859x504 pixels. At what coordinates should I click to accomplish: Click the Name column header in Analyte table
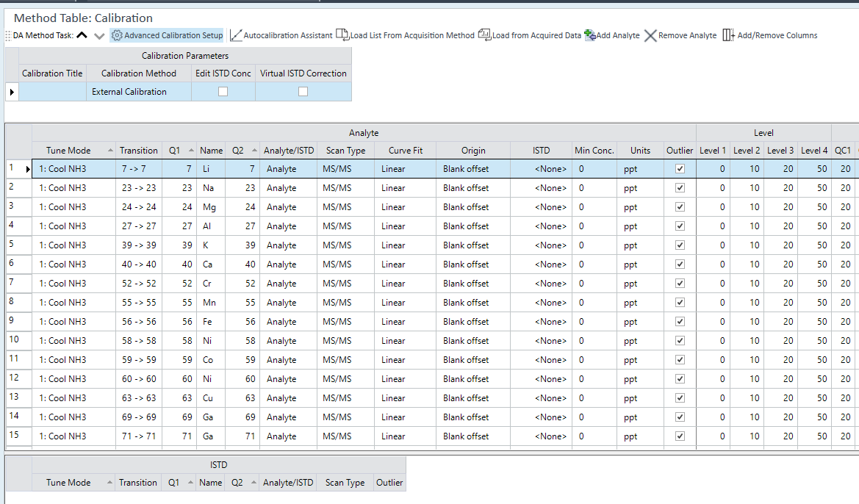211,150
